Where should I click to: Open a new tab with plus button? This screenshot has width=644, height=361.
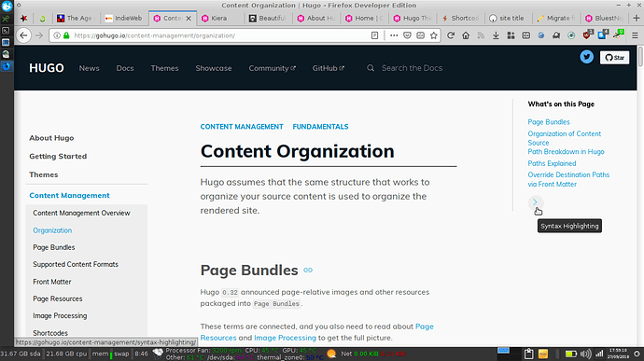[637, 18]
